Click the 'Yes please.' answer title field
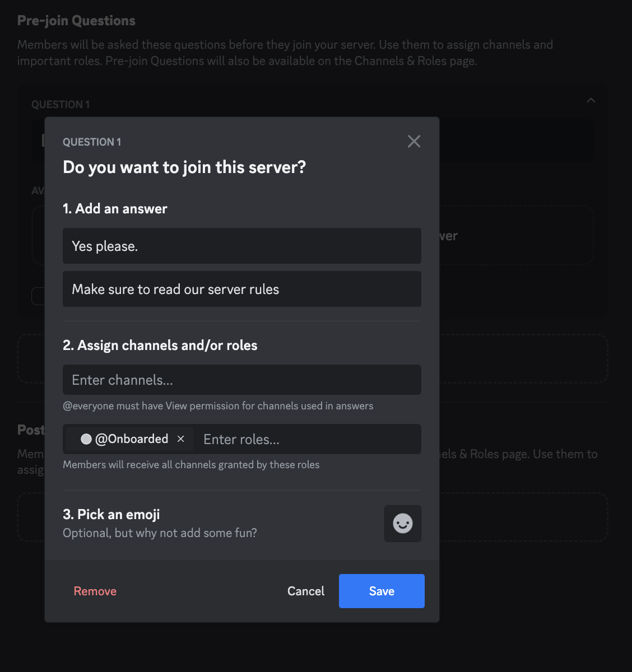The height and width of the screenshot is (672, 632). point(241,246)
